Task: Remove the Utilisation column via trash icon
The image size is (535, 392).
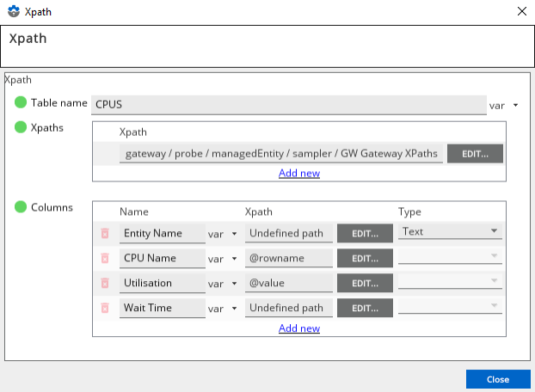Action: [105, 283]
